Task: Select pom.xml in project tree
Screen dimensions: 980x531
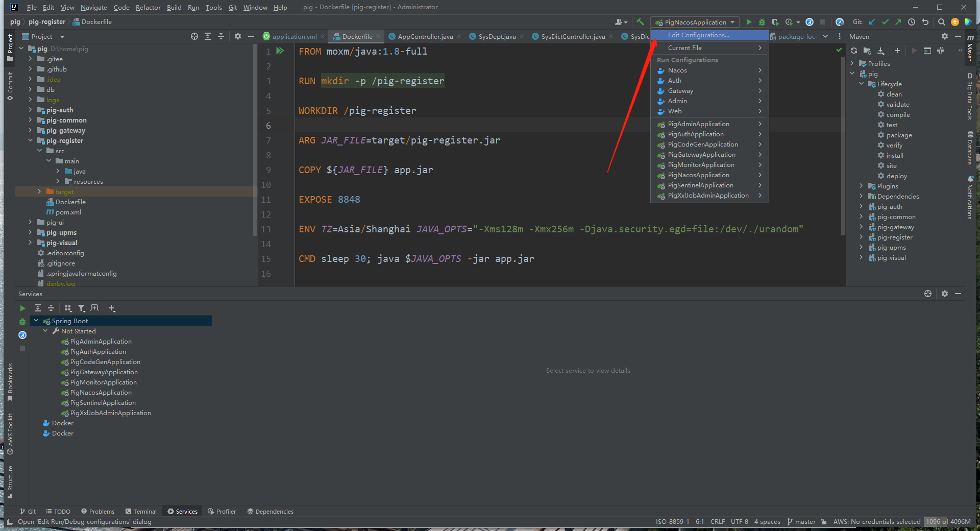Action: (68, 212)
